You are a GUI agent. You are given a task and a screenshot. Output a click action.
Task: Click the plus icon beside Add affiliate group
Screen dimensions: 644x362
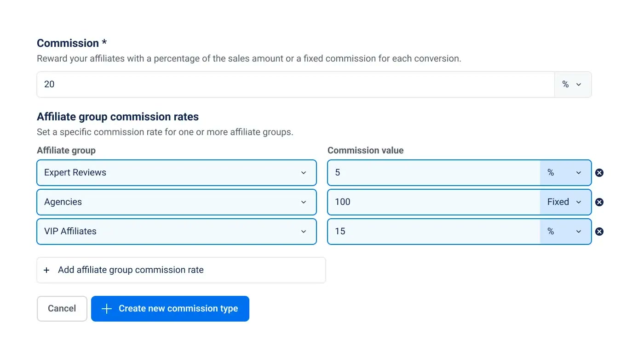(46, 270)
